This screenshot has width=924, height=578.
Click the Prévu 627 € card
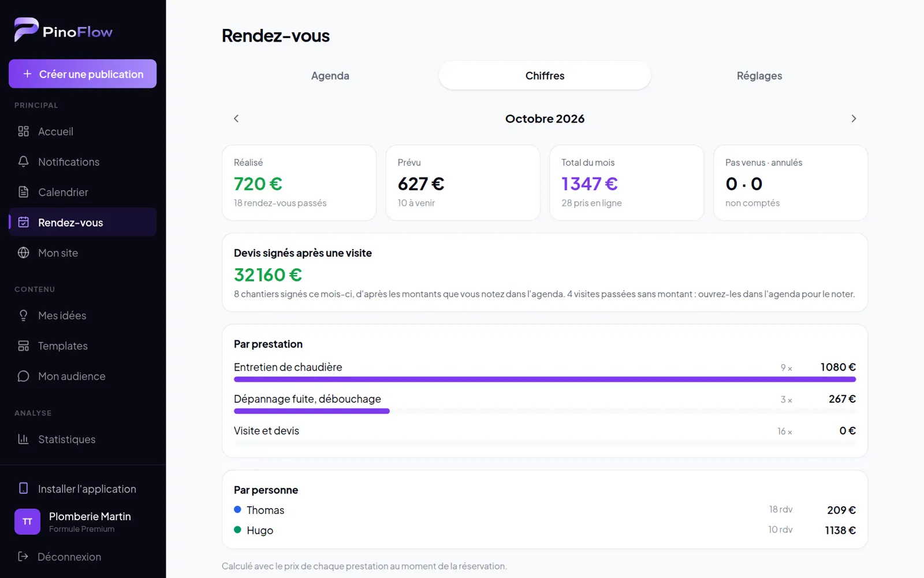point(463,183)
